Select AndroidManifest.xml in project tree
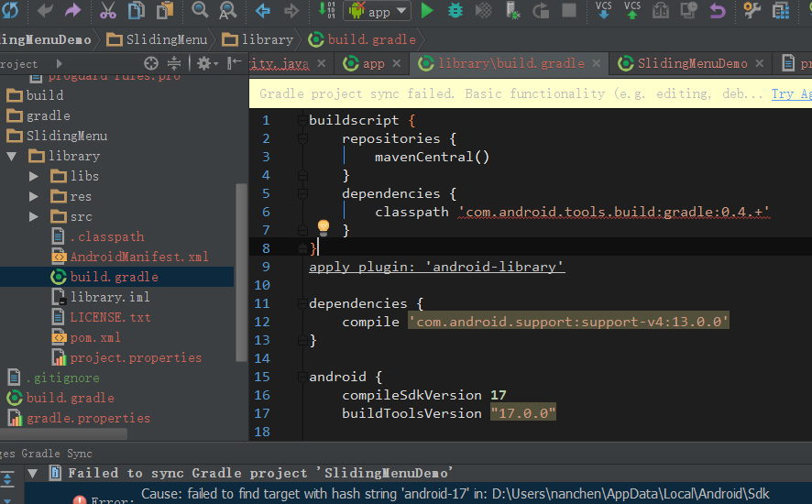 pos(130,257)
